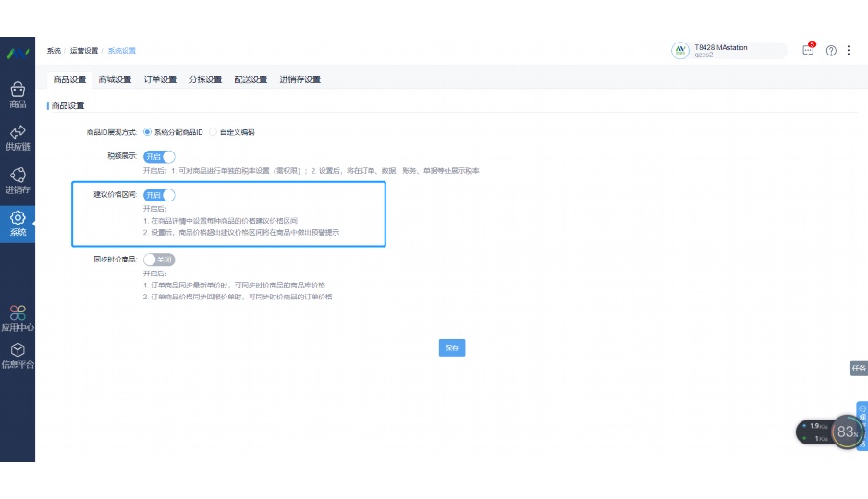This screenshot has height=499, width=868.
Task: Open the three-dot more options menu
Action: click(850, 51)
